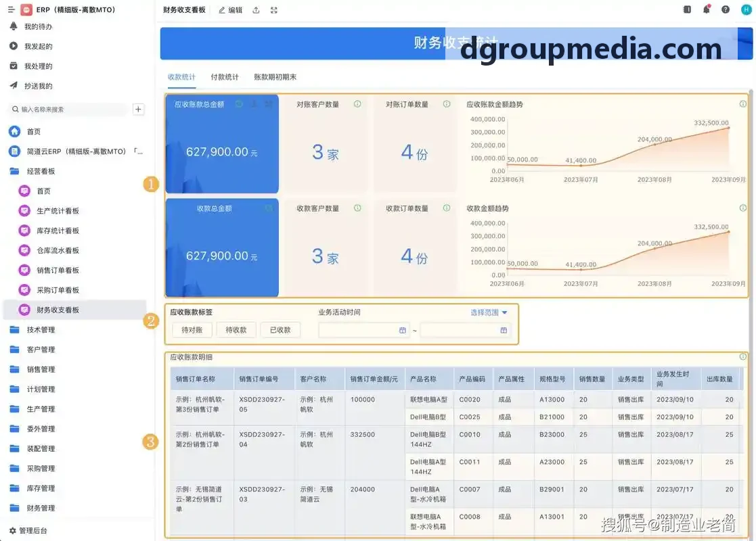The width and height of the screenshot is (756, 541).
Task: Click info icon on 收款客户数量 card
Action: [357, 208]
